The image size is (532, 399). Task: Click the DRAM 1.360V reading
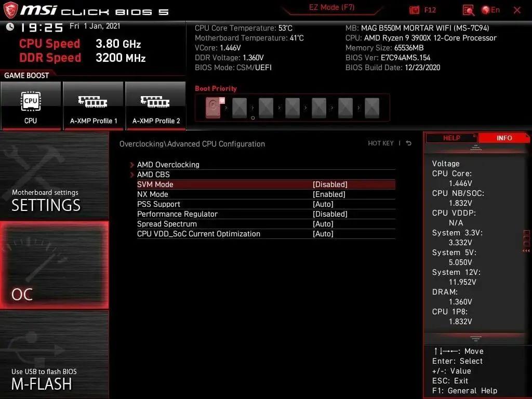coord(460,302)
